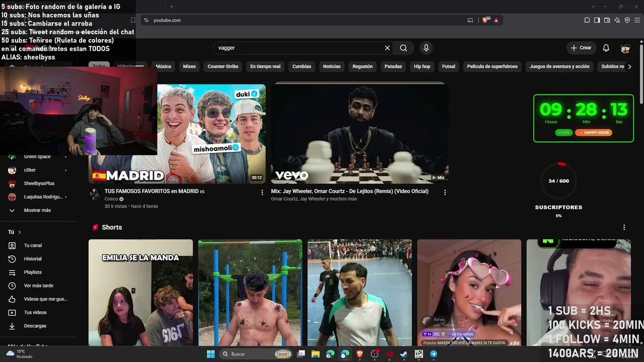Open the Coscu channel link
This screenshot has height=362, width=644.
tap(111, 199)
